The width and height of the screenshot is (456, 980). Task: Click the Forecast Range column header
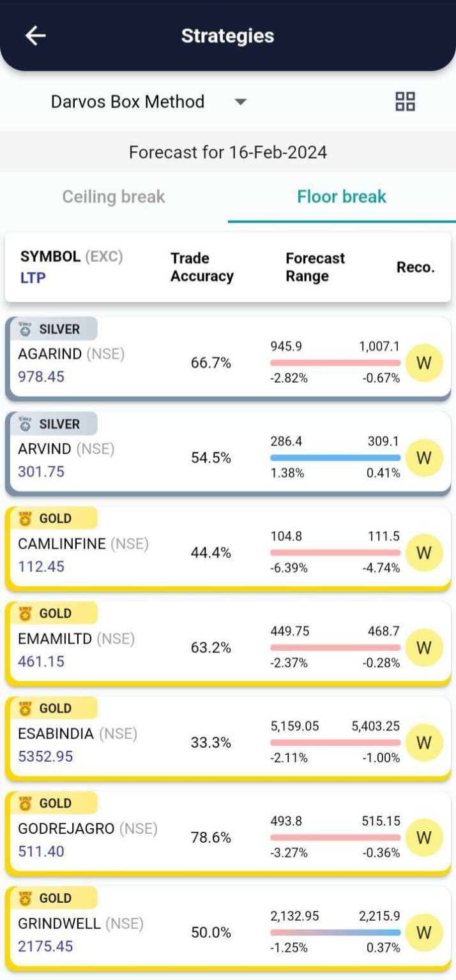point(315,267)
